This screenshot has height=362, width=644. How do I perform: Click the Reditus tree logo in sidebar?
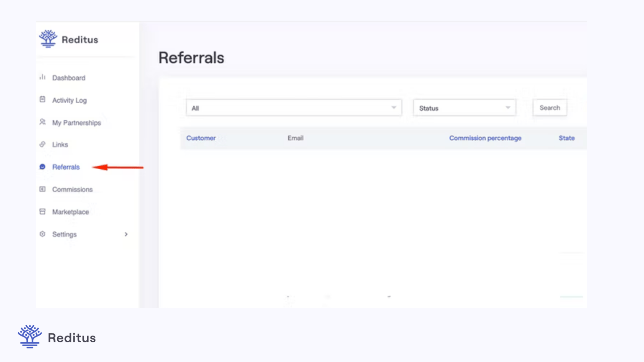pos(48,39)
